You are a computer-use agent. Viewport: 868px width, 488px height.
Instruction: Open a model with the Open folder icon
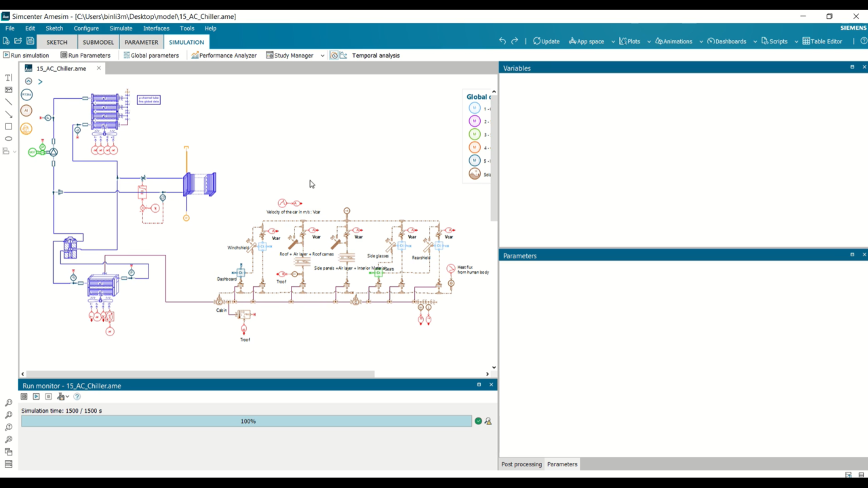(18, 41)
